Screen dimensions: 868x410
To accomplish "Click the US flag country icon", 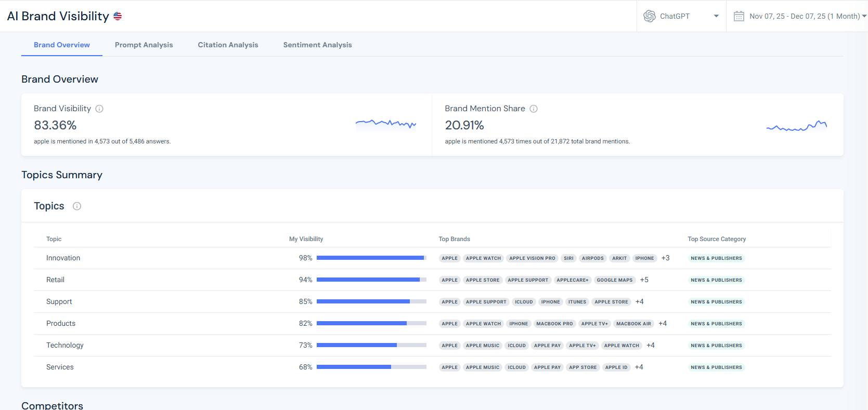I will (x=118, y=16).
